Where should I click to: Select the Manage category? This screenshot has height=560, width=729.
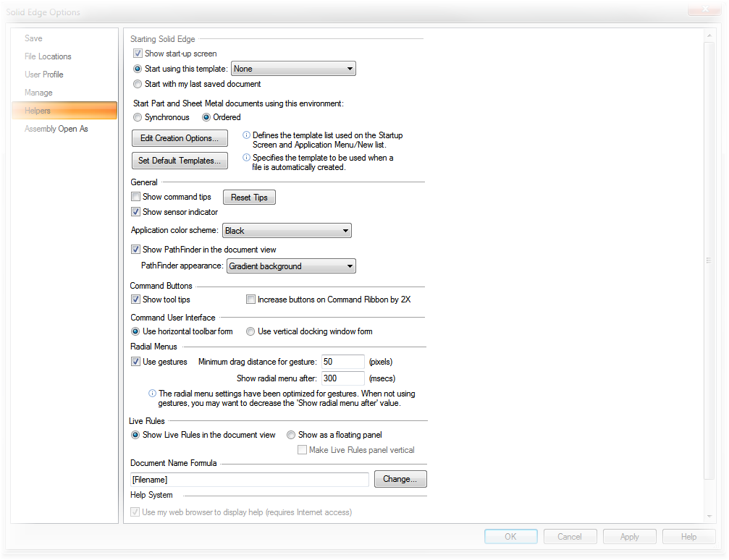[x=38, y=93]
